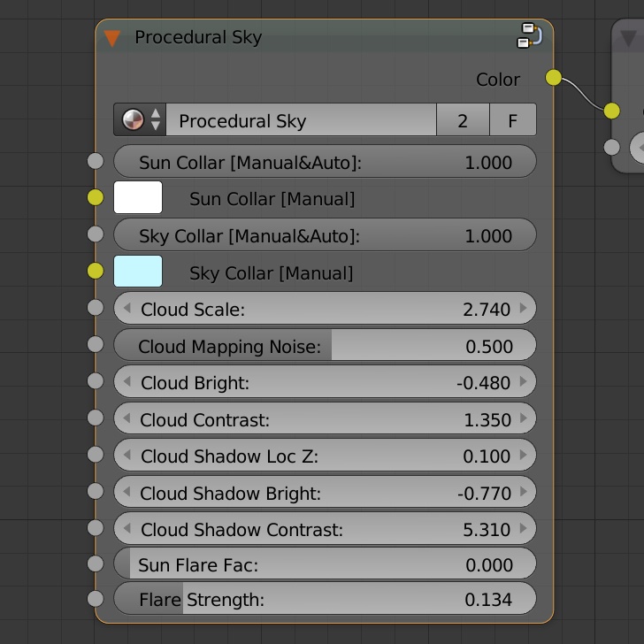Click the Sky Collar [Manual] yellow socket

96,272
